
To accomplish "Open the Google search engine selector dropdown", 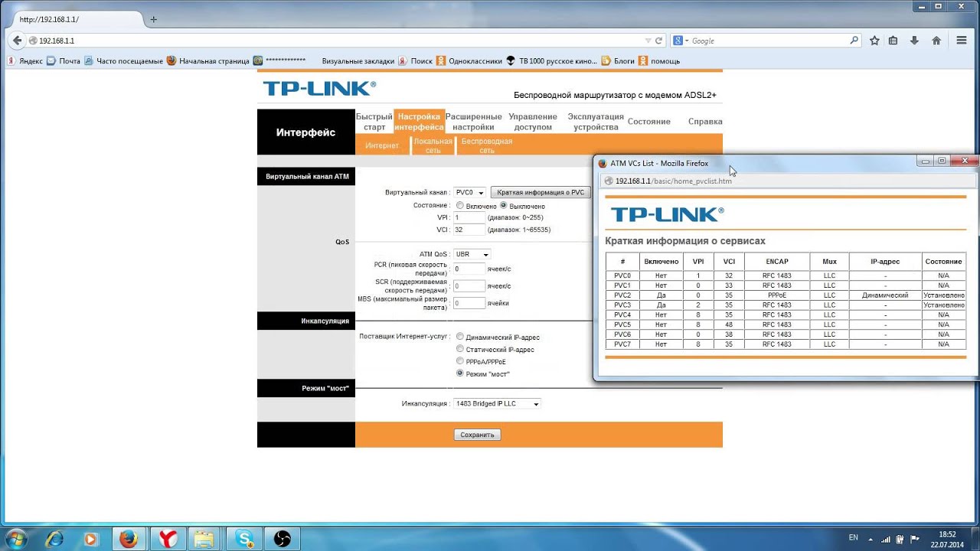I will click(681, 41).
